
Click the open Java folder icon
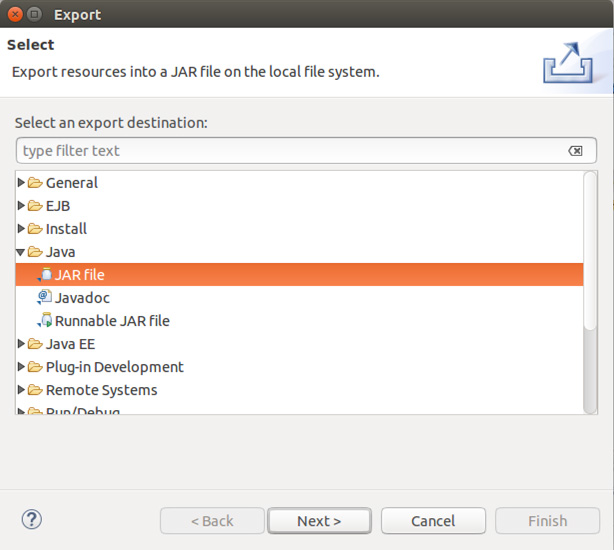(x=35, y=252)
